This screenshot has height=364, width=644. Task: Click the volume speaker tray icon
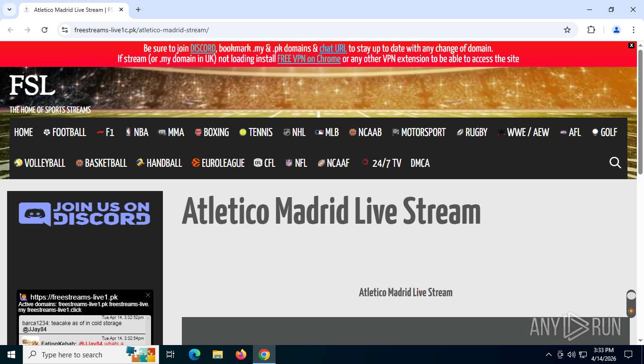(x=571, y=355)
